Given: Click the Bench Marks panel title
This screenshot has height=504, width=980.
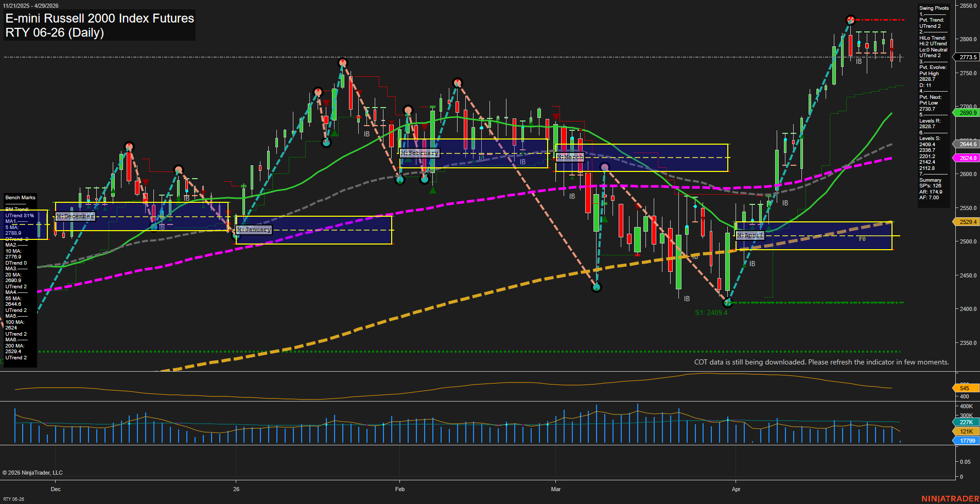Looking at the screenshot, I should coord(20,198).
